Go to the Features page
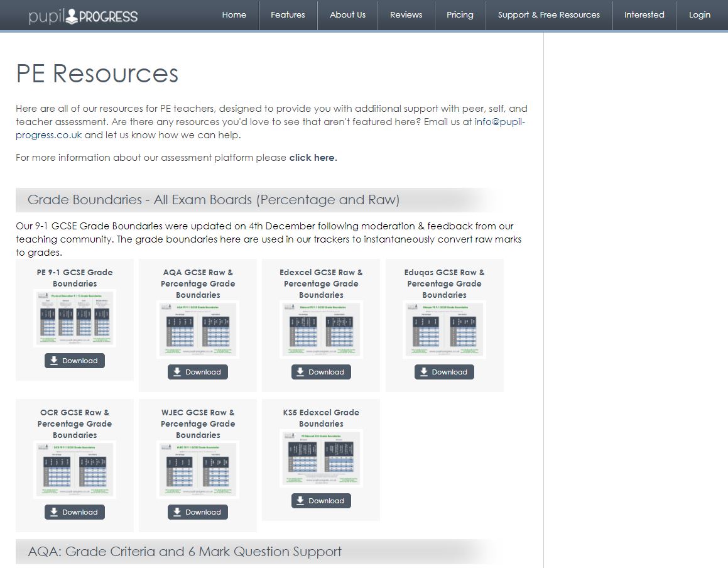 tap(288, 15)
